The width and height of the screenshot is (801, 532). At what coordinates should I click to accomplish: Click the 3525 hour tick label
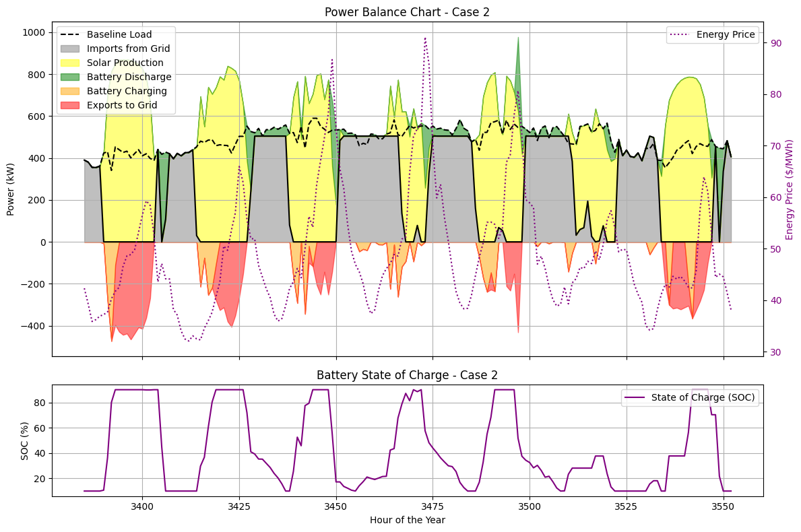click(x=627, y=506)
